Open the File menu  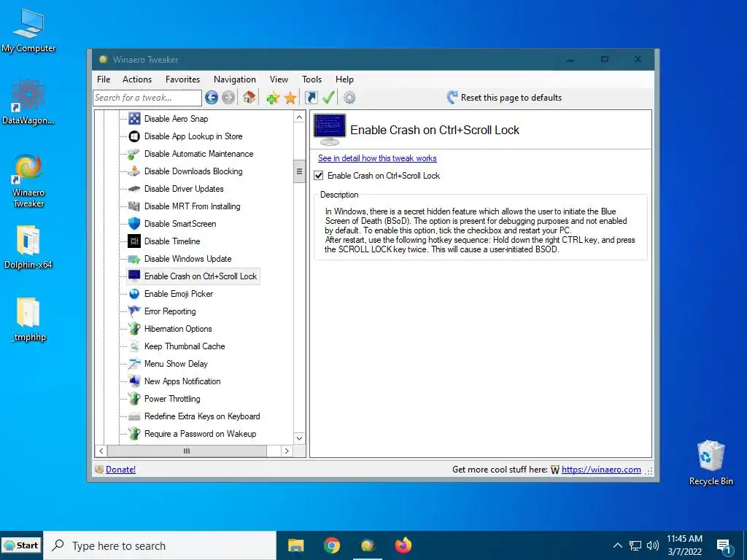(x=104, y=79)
